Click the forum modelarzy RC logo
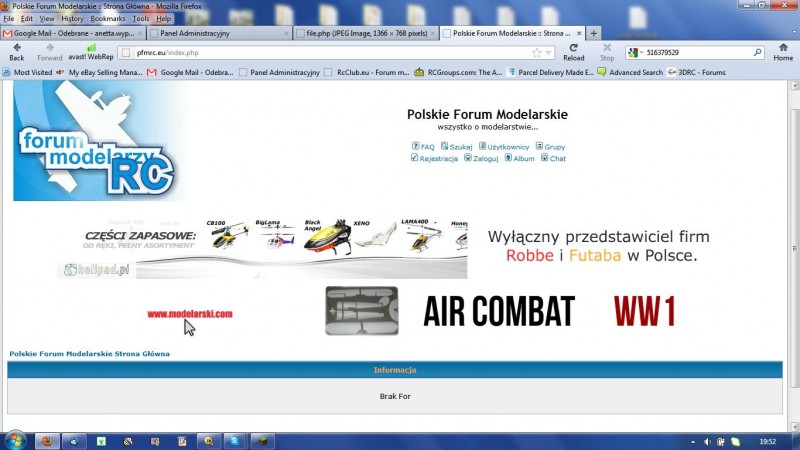 click(100, 141)
